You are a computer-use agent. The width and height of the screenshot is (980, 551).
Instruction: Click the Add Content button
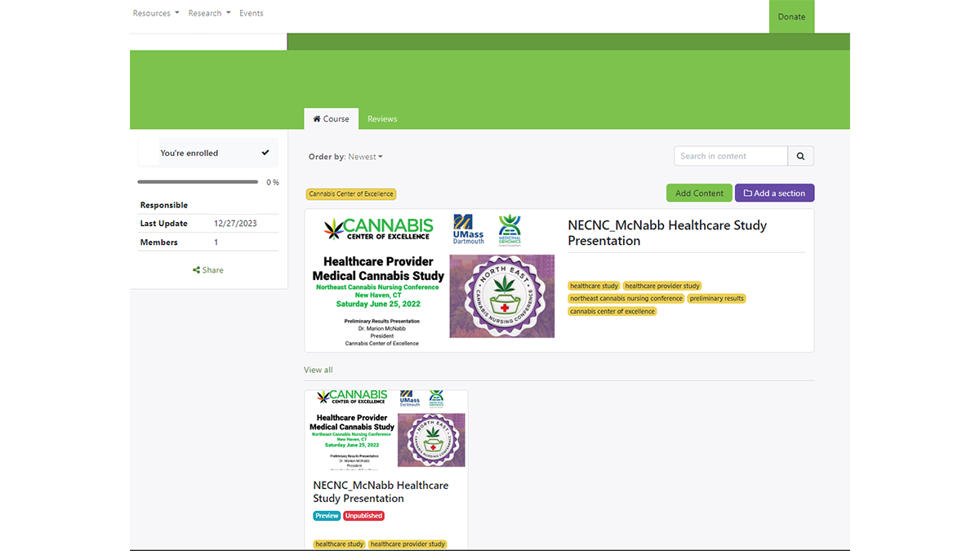pos(699,193)
